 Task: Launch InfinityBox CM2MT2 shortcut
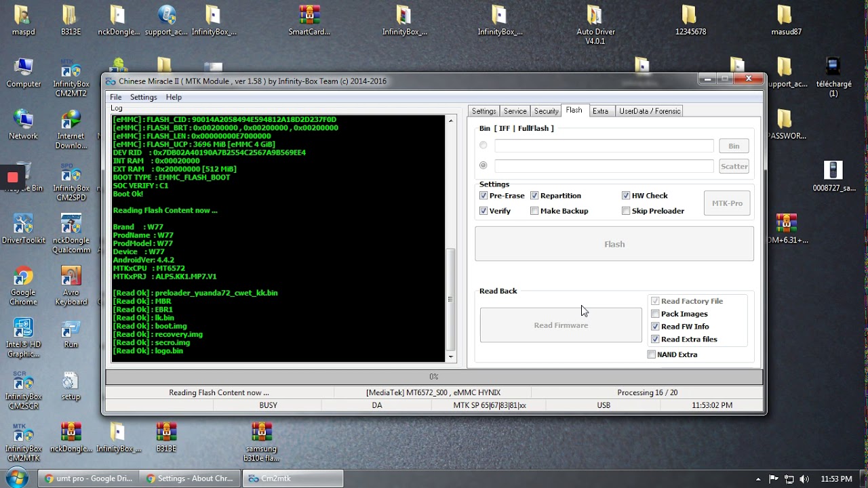pyautogui.click(x=71, y=77)
